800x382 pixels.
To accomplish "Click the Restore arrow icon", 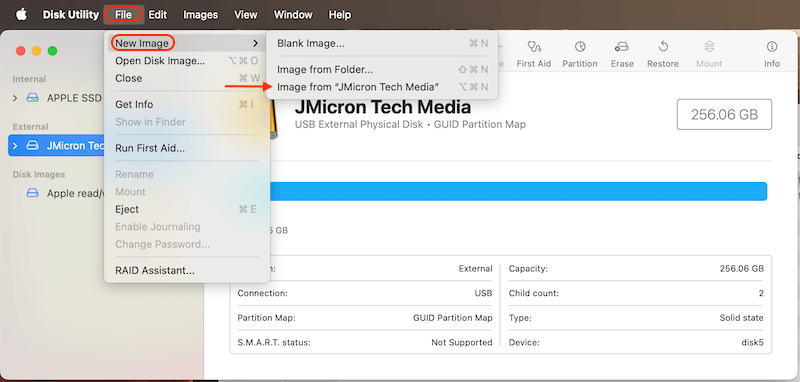I will (663, 46).
